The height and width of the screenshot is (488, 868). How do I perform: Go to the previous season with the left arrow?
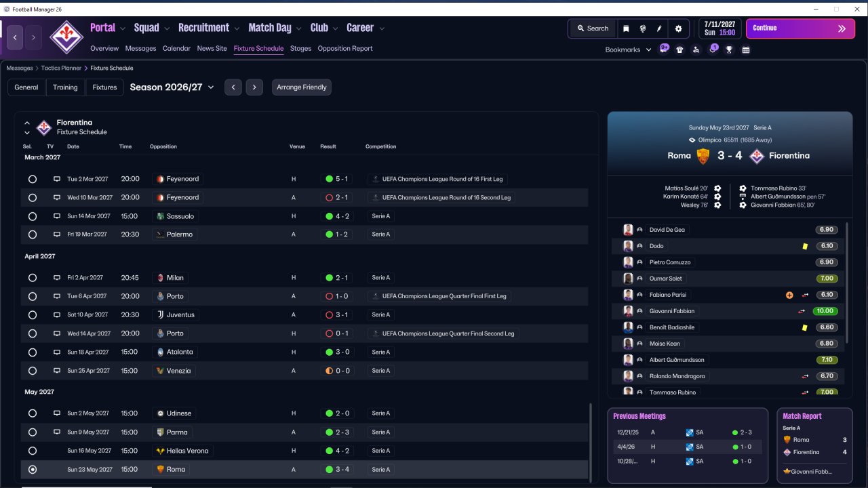(233, 87)
